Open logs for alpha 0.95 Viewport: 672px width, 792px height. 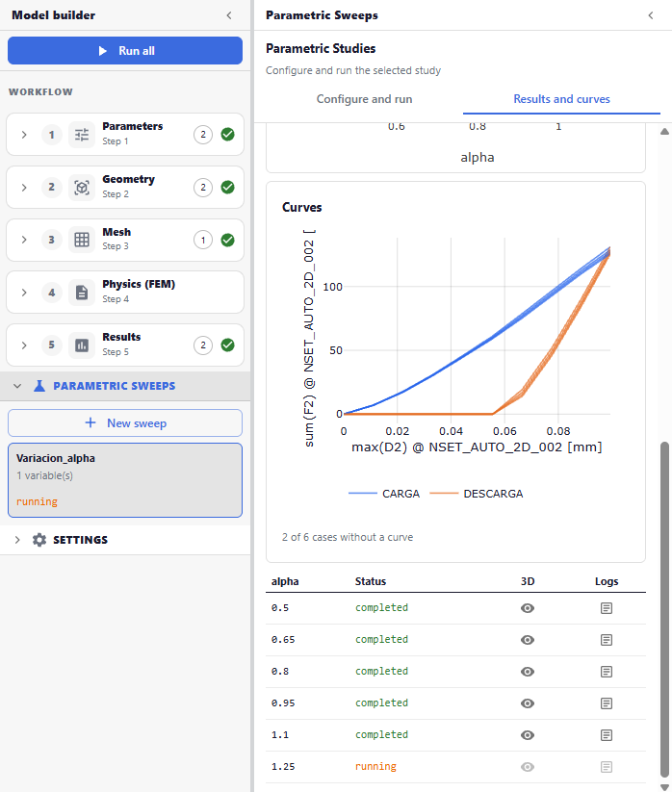(x=607, y=703)
